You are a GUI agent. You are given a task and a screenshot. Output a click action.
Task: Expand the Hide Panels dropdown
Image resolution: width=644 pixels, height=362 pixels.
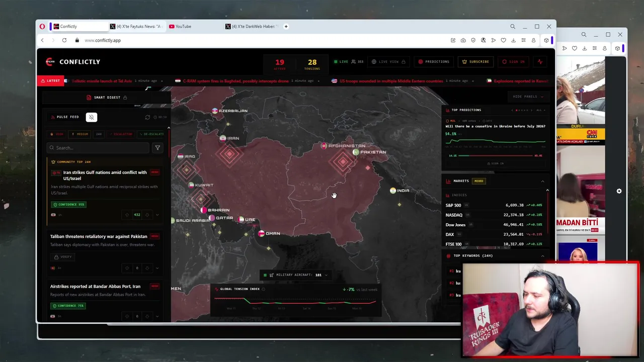click(x=528, y=97)
